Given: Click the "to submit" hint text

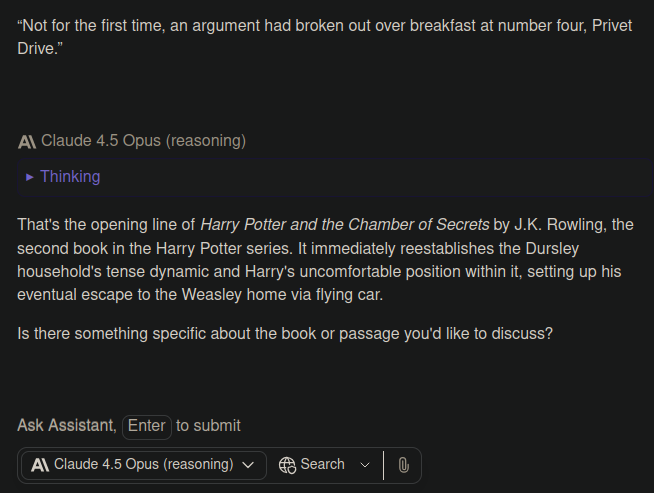Looking at the screenshot, I should click(x=208, y=426).
